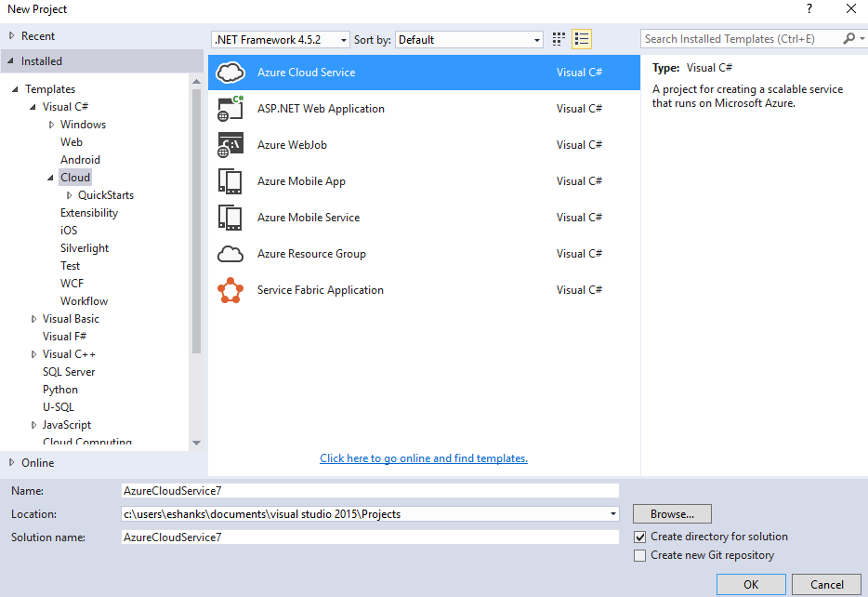Screen dimensions: 868x597
Task: Open the Sort by Default dropdown
Action: (469, 40)
